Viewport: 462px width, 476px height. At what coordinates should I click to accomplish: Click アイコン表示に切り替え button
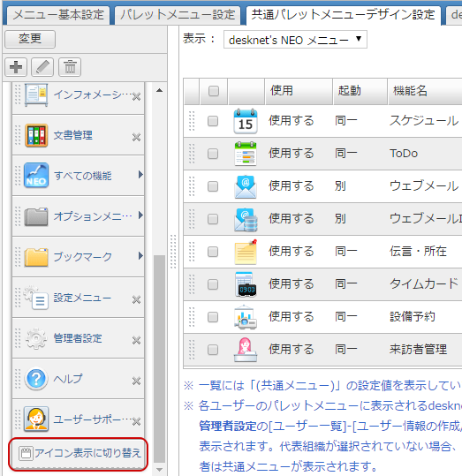tap(79, 453)
